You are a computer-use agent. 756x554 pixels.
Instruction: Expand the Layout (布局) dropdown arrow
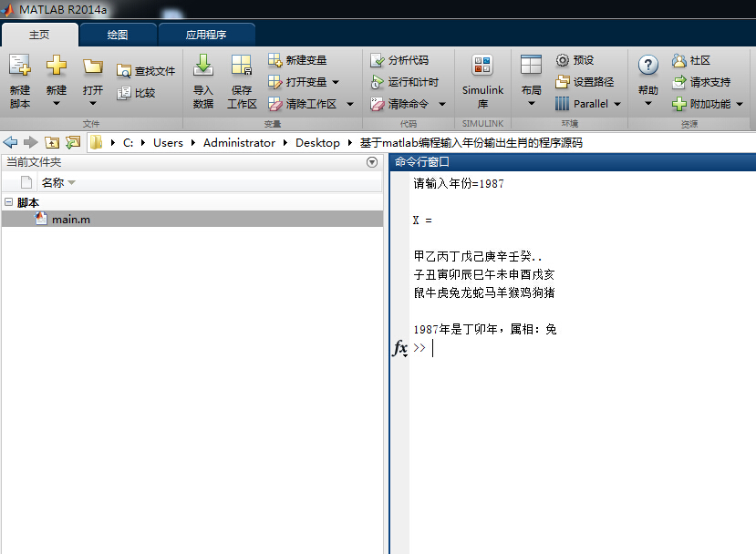point(531,103)
